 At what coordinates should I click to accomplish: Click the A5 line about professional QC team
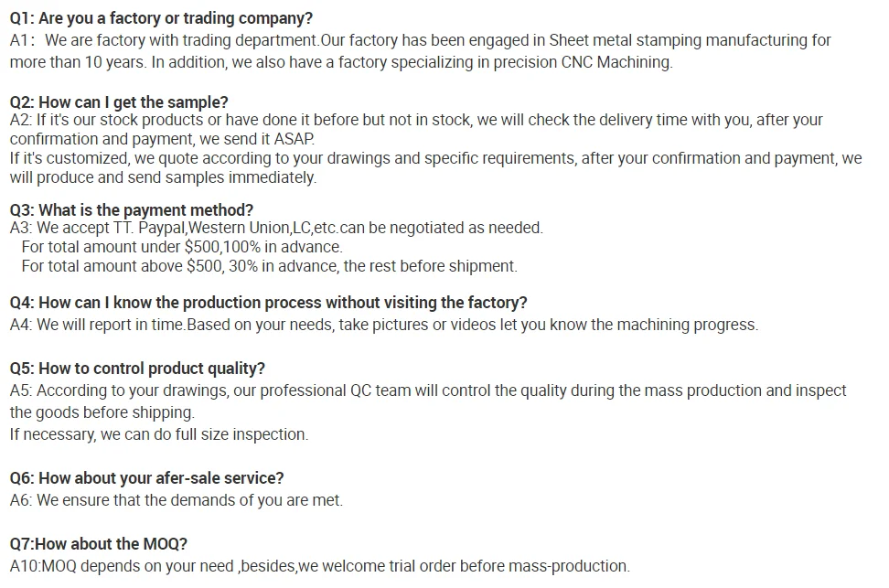pos(428,390)
